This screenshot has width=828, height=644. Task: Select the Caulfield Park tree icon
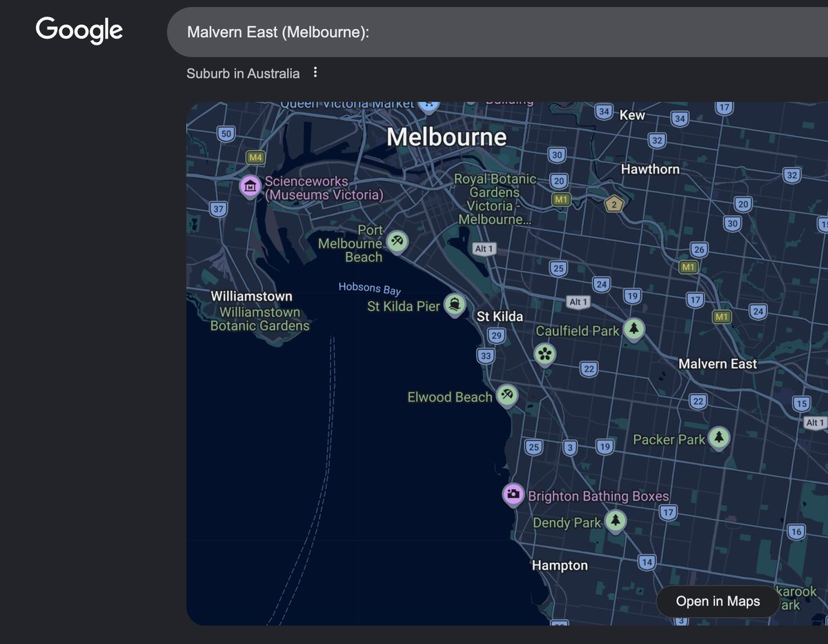coord(633,330)
